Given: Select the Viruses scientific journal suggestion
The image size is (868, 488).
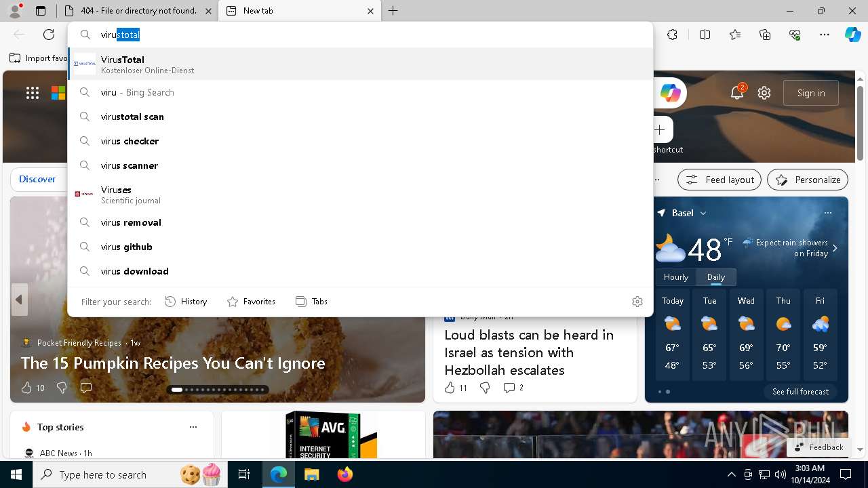Looking at the screenshot, I should tap(361, 195).
